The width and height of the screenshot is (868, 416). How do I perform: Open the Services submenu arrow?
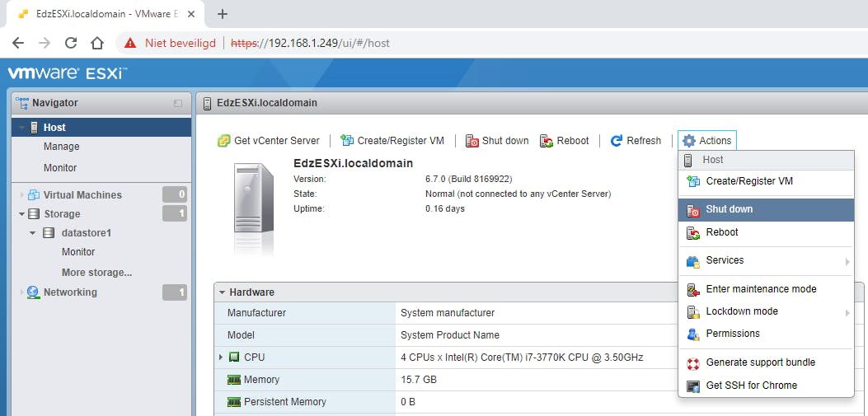tap(847, 261)
